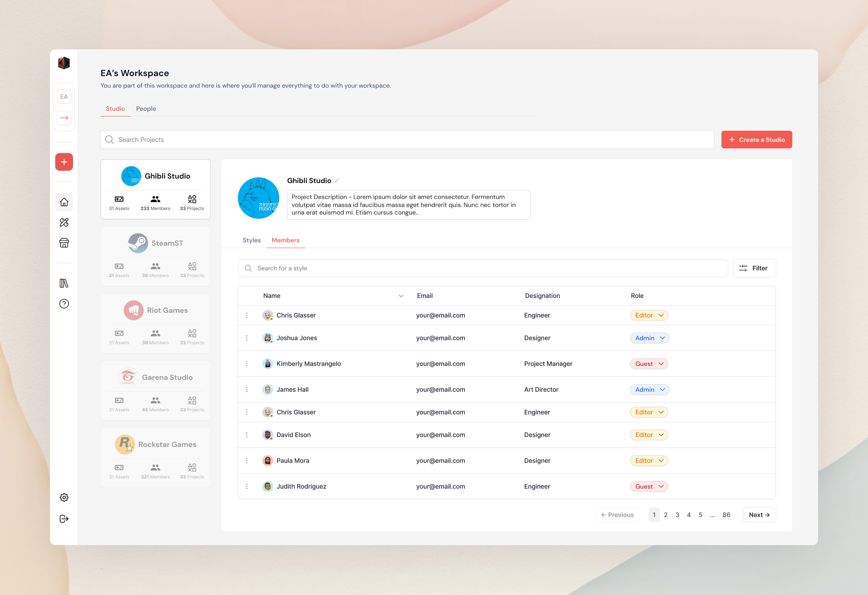Open row menu for Joshua Jones
868x595 pixels.
coord(247,338)
